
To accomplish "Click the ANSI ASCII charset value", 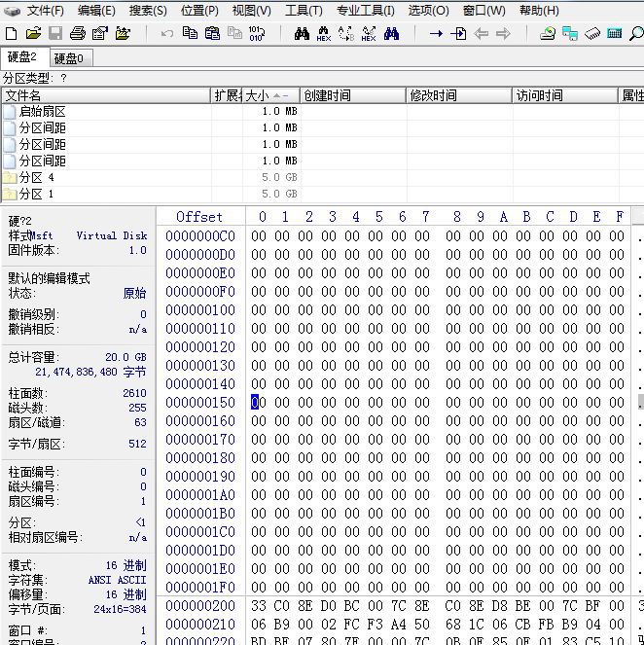I will tap(117, 580).
